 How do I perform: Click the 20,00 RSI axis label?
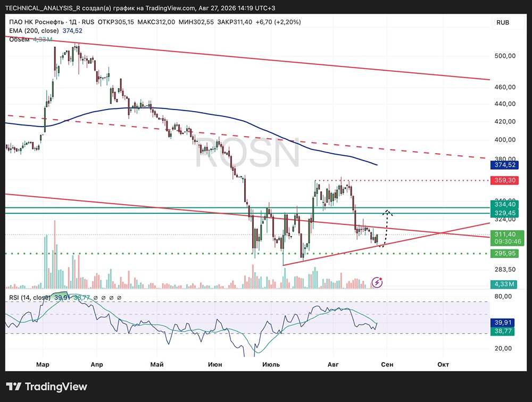pyautogui.click(x=503, y=348)
